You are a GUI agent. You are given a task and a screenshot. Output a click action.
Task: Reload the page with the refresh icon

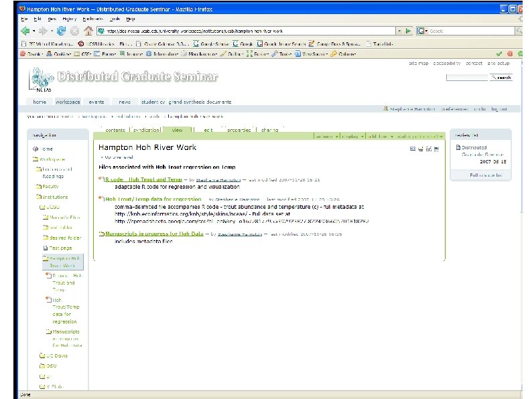click(61, 31)
